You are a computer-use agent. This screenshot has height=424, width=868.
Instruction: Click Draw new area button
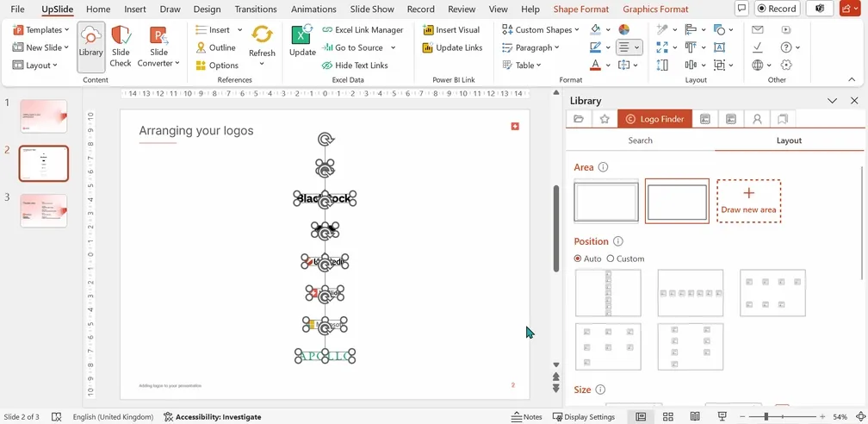[748, 201]
